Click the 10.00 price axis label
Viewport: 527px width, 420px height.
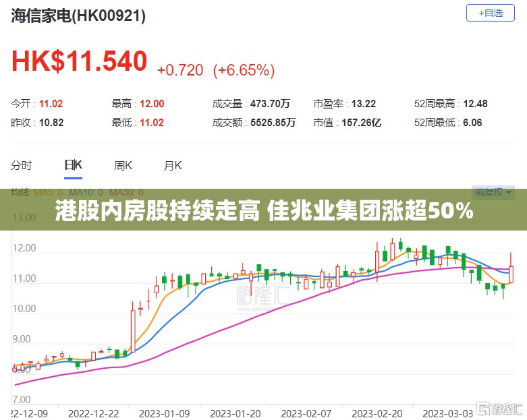(x=24, y=308)
